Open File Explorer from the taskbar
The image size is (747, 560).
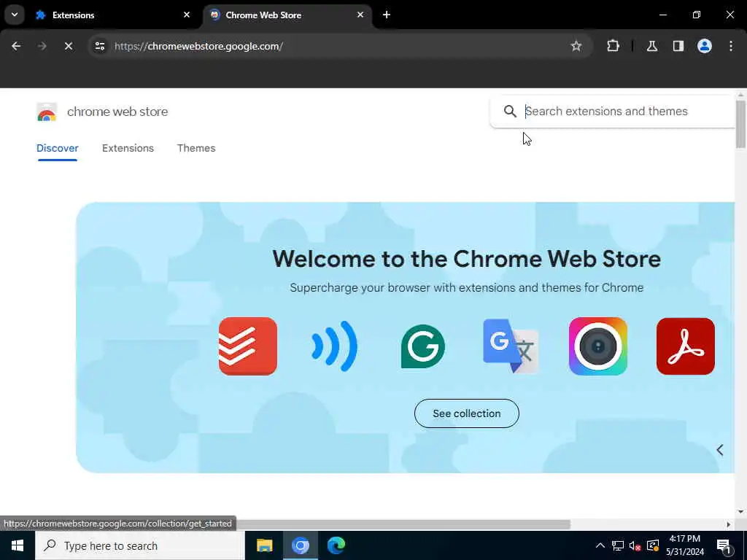tap(264, 545)
